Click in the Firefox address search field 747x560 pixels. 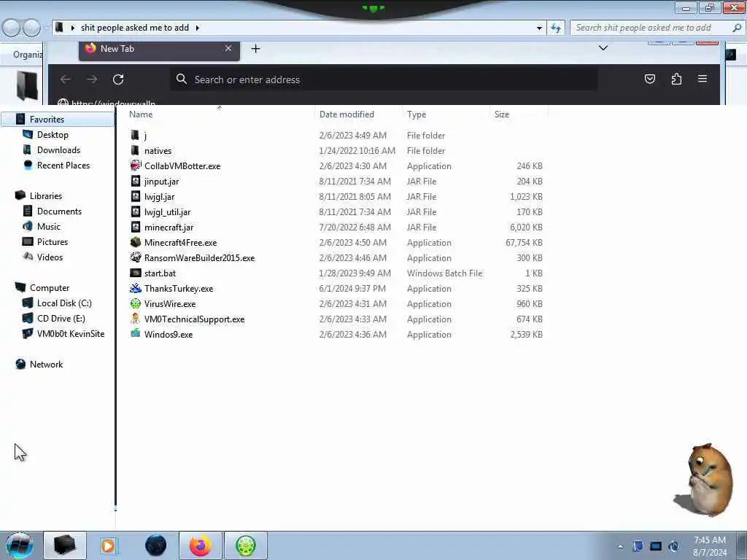[384, 79]
